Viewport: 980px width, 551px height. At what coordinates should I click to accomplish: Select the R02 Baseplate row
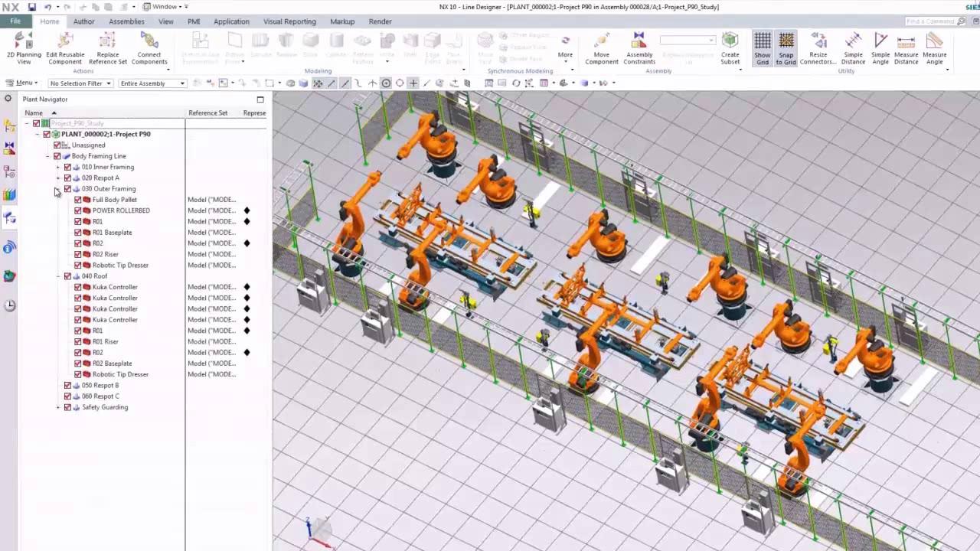(x=112, y=364)
